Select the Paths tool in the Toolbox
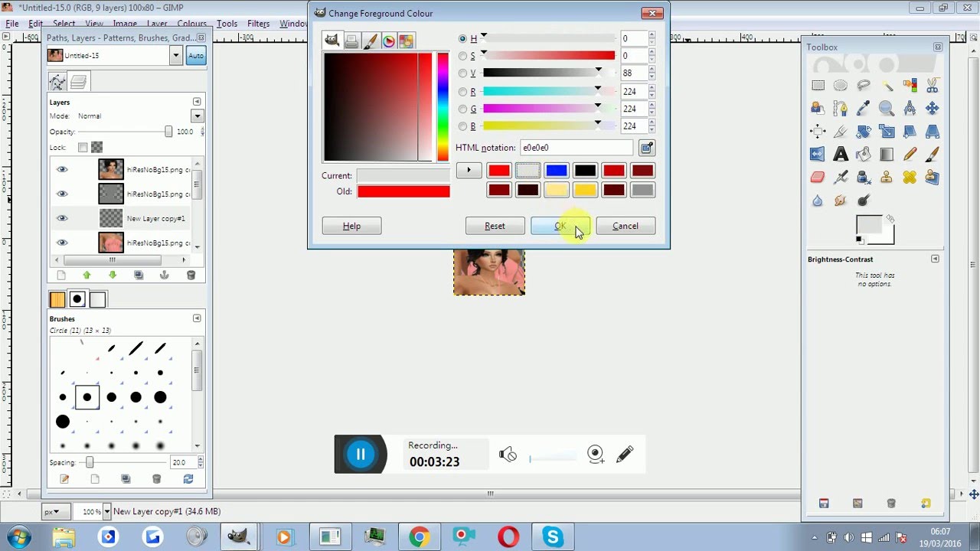The image size is (980, 551). pyautogui.click(x=841, y=108)
